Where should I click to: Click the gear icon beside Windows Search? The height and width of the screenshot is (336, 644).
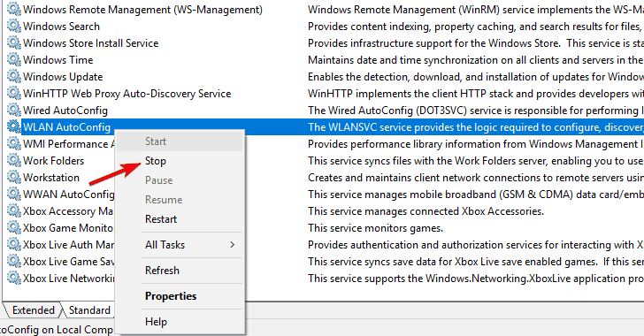coord(14,26)
